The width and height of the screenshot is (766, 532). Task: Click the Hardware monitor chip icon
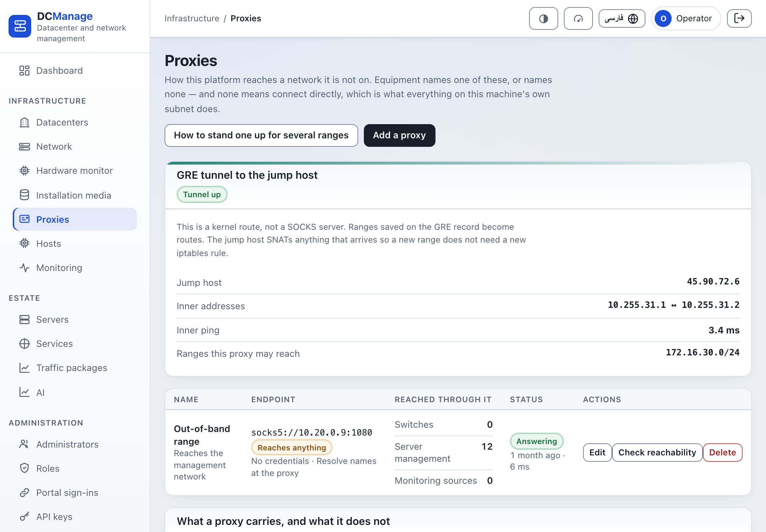24,171
